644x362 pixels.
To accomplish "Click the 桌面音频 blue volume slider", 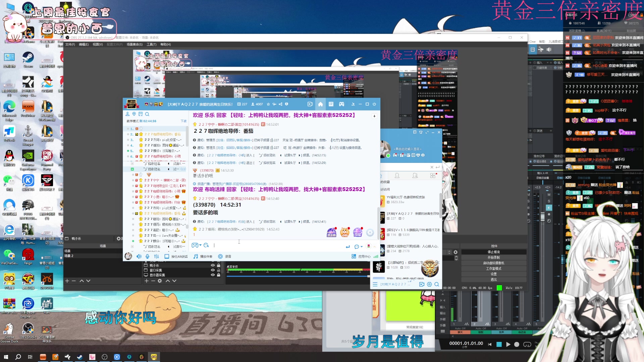I will click(x=298, y=276).
